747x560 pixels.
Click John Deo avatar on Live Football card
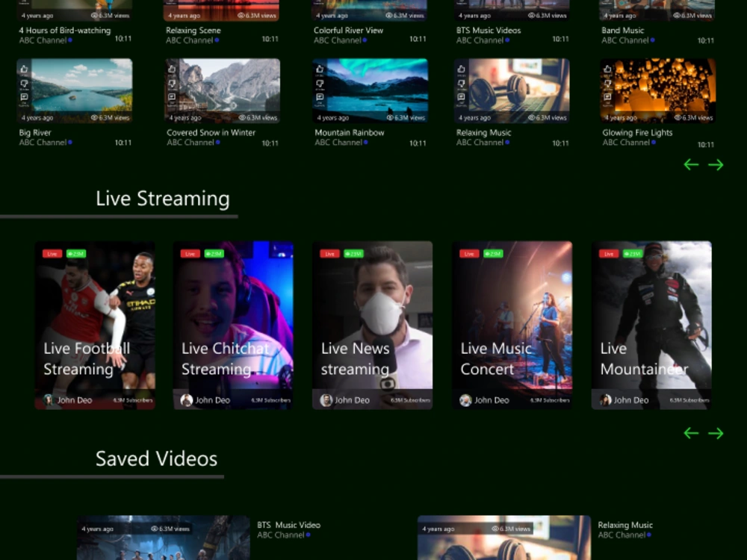click(x=48, y=400)
